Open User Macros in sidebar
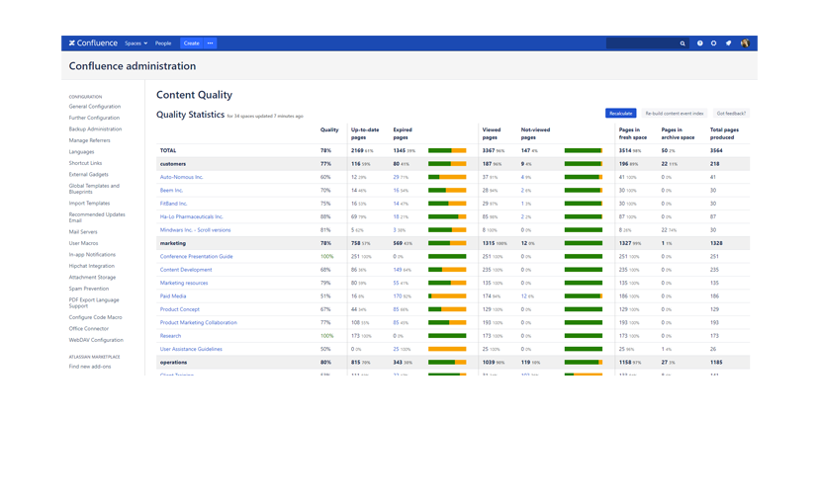819x504 pixels. [x=83, y=243]
